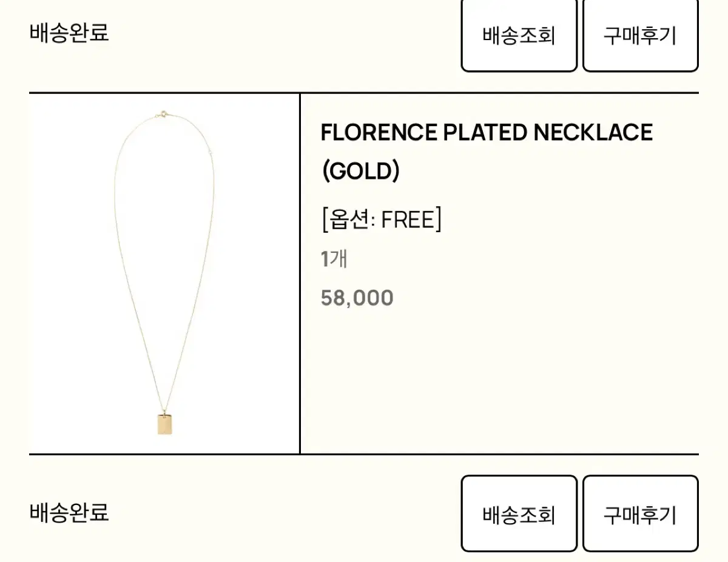Open 구매후기 button above the necklace item
The width and height of the screenshot is (728, 562).
(x=640, y=35)
